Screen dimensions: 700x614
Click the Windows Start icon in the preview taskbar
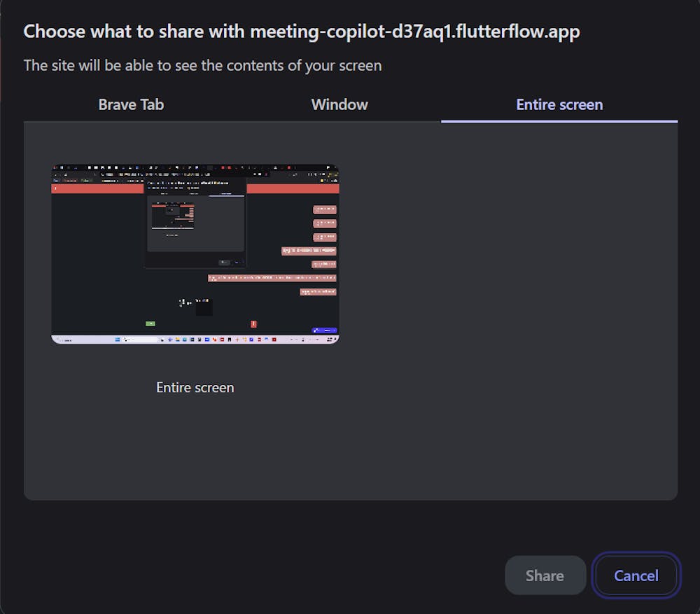click(x=118, y=340)
